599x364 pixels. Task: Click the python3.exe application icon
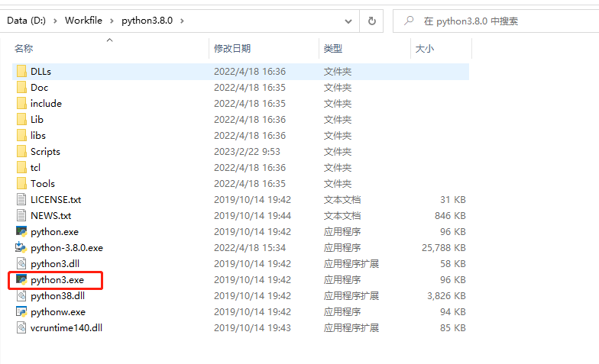21,279
